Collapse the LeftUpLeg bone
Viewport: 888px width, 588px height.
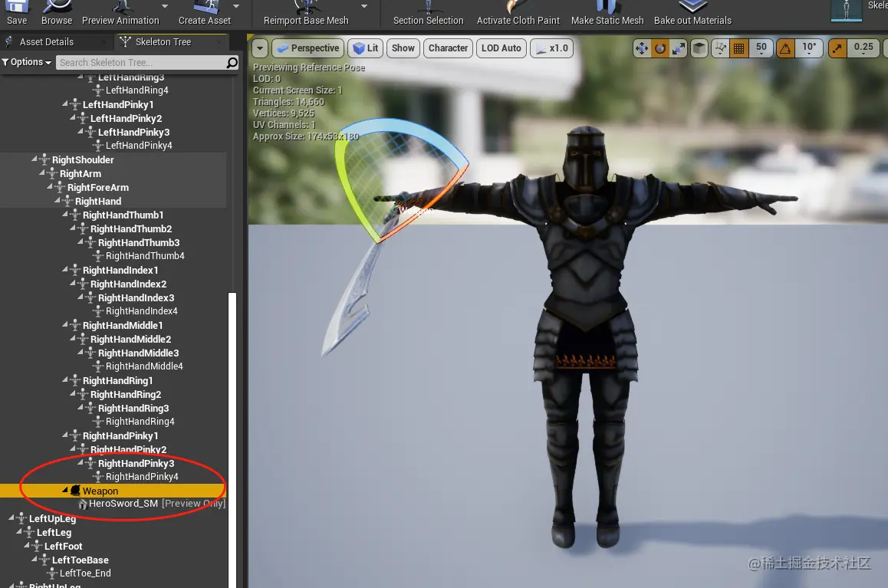[x=12, y=517]
